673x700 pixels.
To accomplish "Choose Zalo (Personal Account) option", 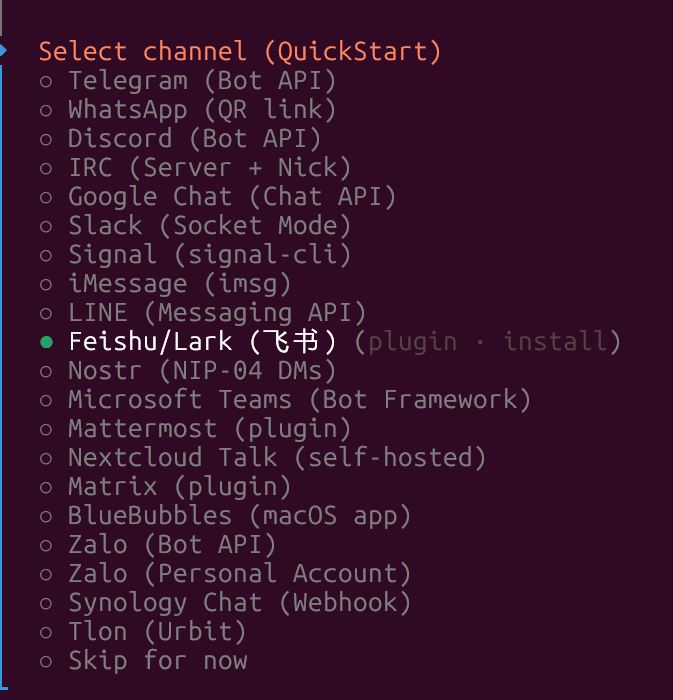I will (x=239, y=574).
